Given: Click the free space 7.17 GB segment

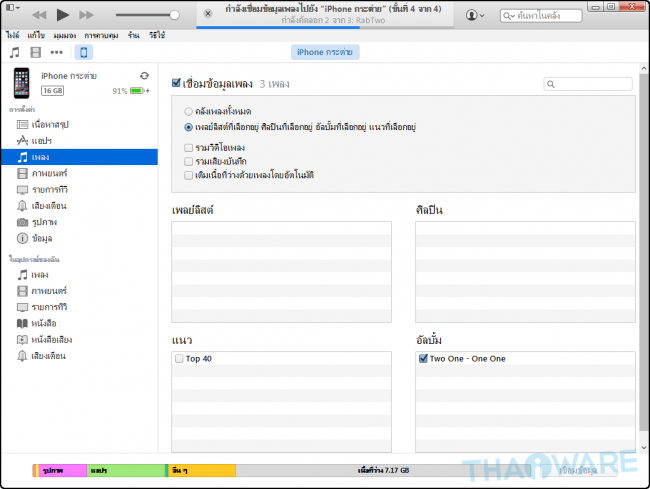Looking at the screenshot, I should pyautogui.click(x=383, y=470).
